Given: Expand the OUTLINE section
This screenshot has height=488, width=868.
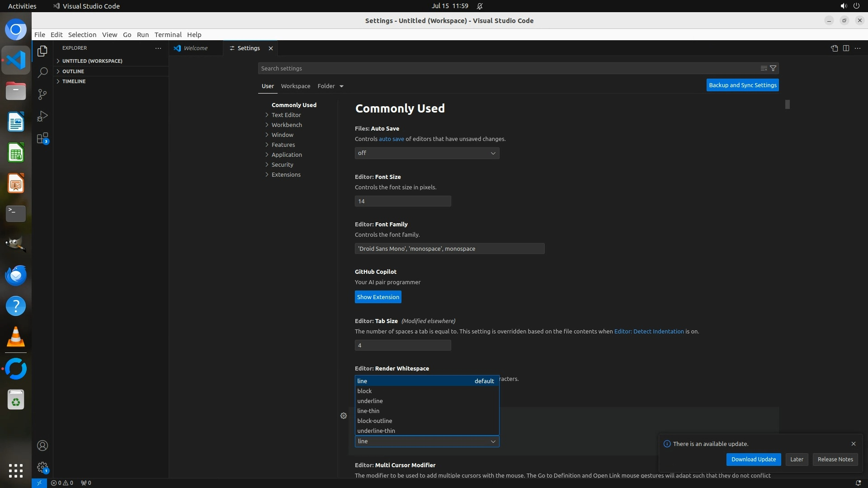Looking at the screenshot, I should point(73,71).
